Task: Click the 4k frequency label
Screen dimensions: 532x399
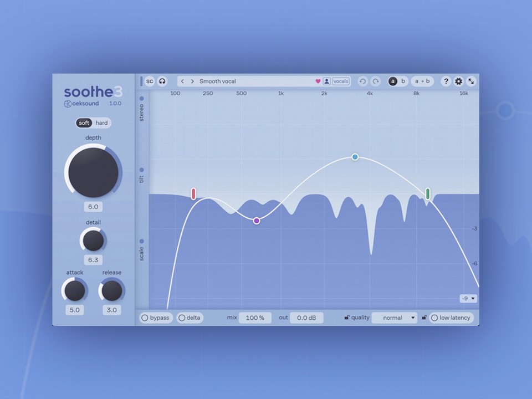Action: pyautogui.click(x=370, y=93)
